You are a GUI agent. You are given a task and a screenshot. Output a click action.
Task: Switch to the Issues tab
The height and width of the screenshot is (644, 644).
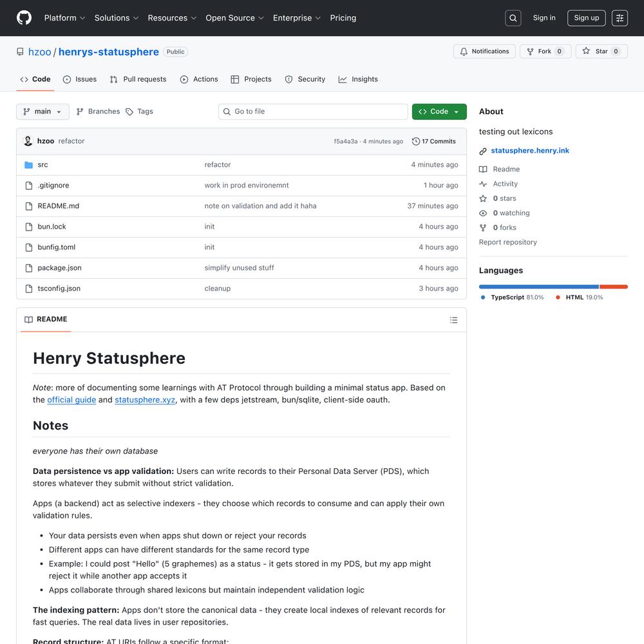[x=80, y=79]
